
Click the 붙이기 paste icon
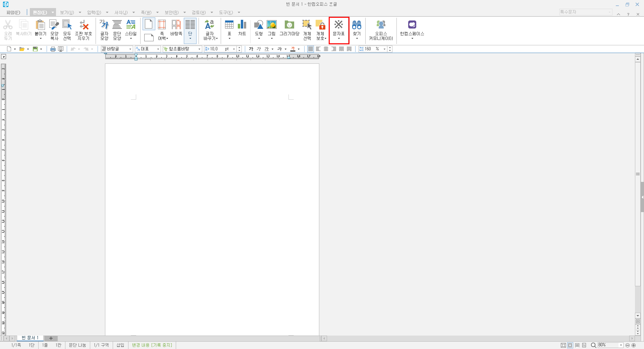pyautogui.click(x=40, y=25)
